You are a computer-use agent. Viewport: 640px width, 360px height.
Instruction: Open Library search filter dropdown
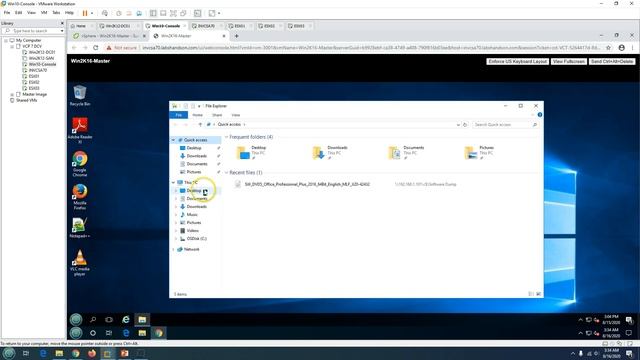(62, 31)
